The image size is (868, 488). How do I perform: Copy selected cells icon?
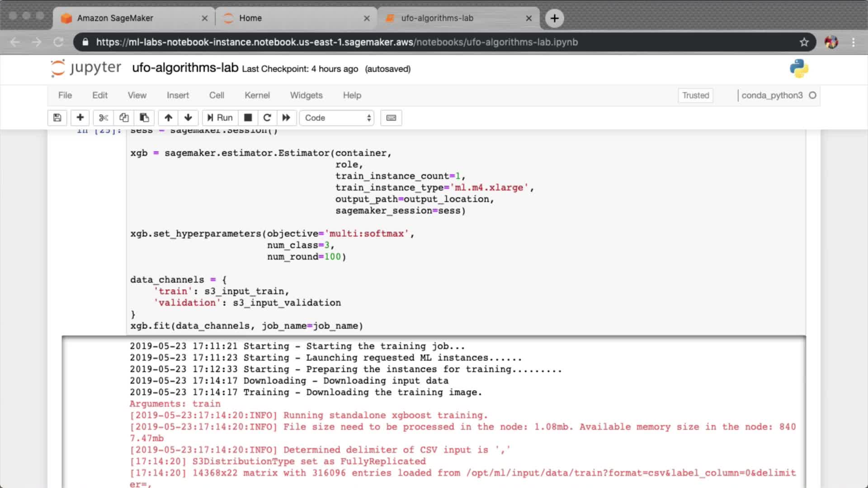coord(124,118)
